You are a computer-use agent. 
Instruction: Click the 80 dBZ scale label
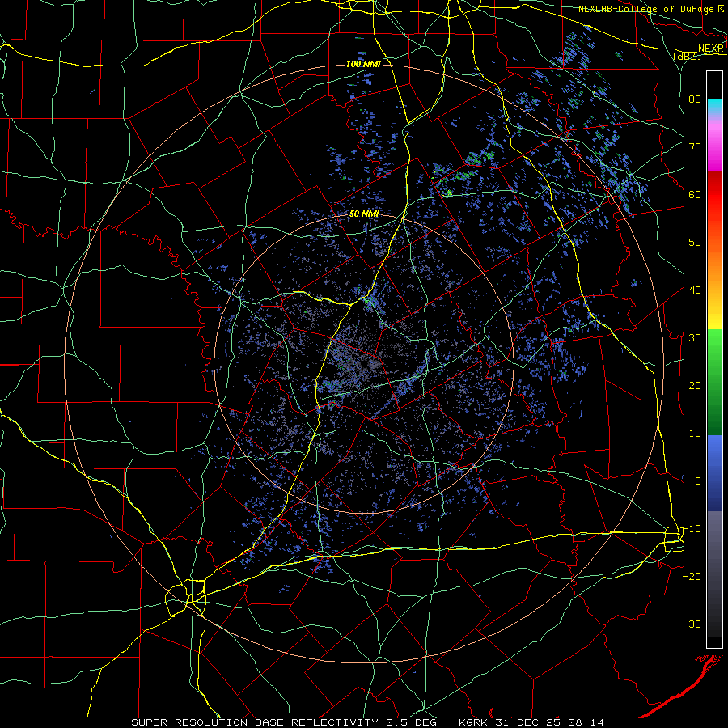click(695, 99)
